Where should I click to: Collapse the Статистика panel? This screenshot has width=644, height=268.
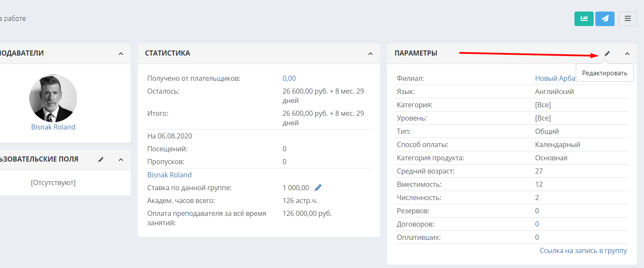pos(370,54)
